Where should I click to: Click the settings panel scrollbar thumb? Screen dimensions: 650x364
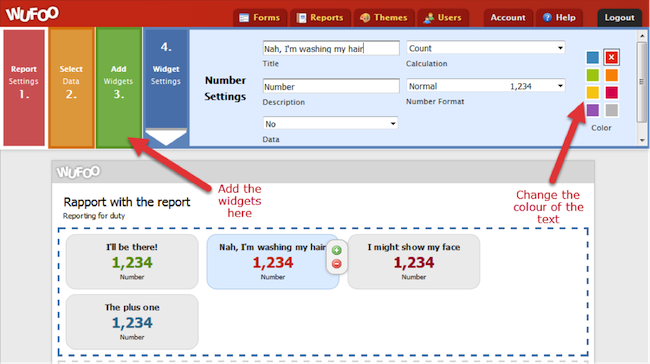pos(642,81)
